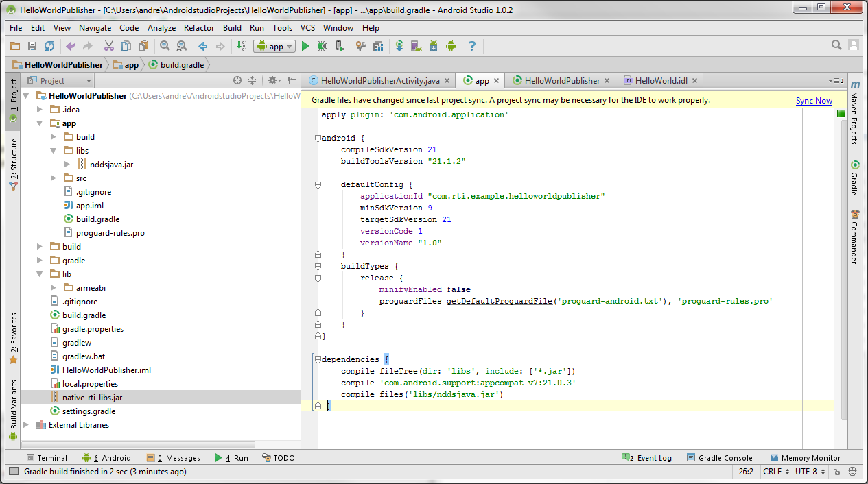The height and width of the screenshot is (484, 868).
Task: Open AVD Manager toolbar icon
Action: (x=417, y=46)
